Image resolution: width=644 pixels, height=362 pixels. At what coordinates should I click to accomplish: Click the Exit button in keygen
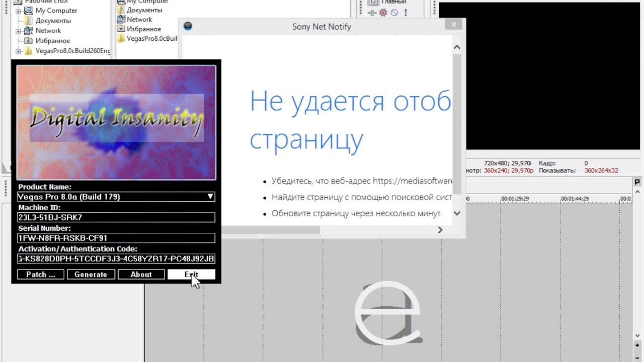191,275
